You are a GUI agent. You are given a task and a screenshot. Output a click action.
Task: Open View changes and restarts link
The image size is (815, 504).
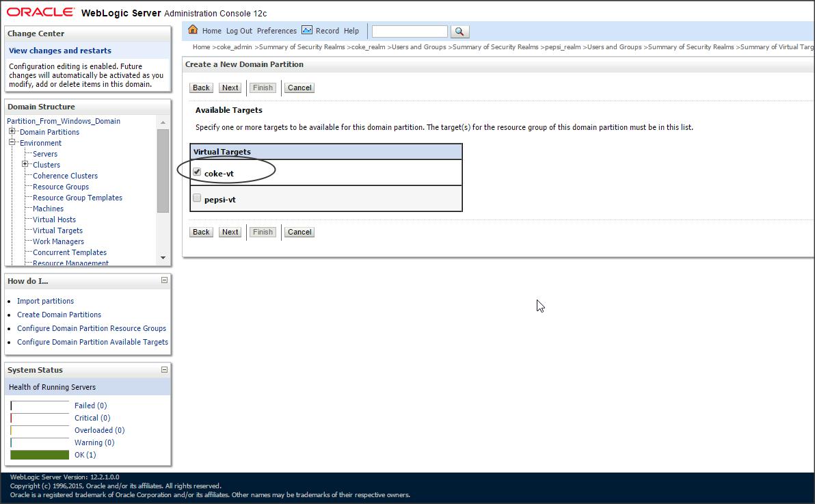60,51
